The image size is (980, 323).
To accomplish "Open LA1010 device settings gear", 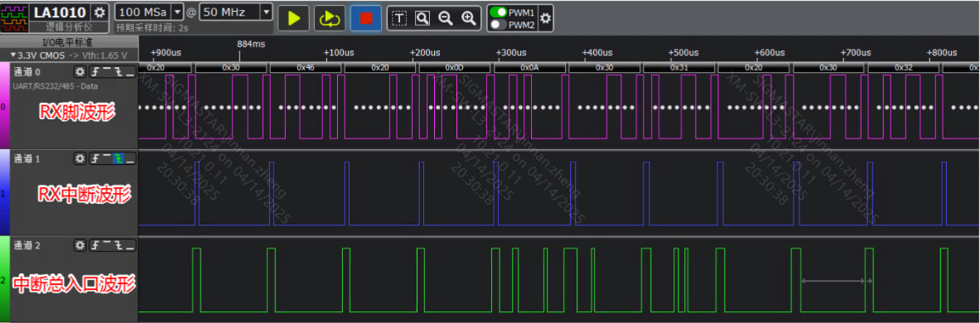I will pyautogui.click(x=99, y=12).
